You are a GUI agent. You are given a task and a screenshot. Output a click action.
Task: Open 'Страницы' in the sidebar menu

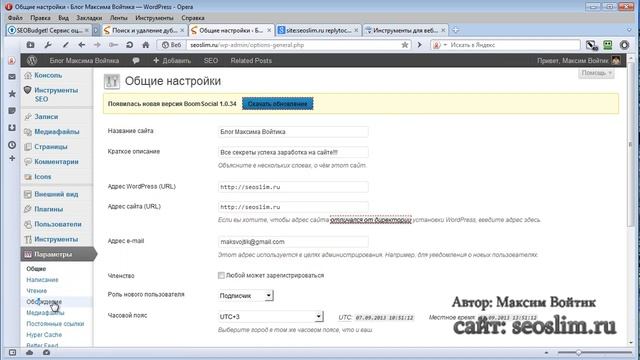pyautogui.click(x=51, y=147)
